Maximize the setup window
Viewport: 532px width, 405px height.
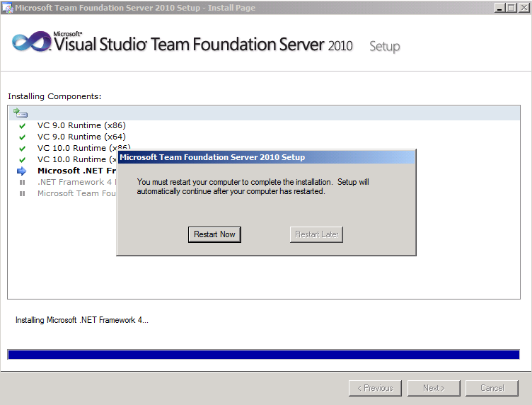(511, 8)
